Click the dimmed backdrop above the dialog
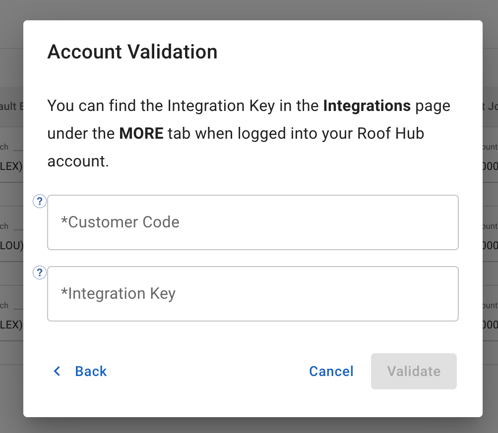 pyautogui.click(x=249, y=10)
